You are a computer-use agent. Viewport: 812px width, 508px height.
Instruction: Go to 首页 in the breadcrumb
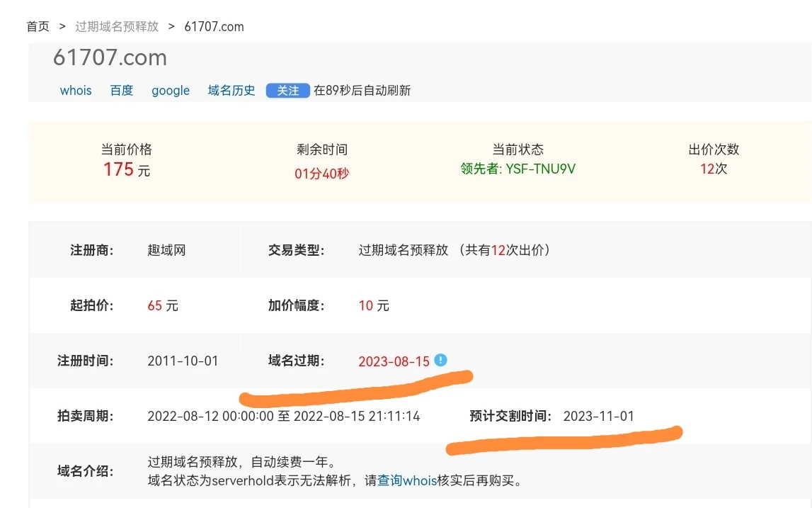click(x=38, y=27)
